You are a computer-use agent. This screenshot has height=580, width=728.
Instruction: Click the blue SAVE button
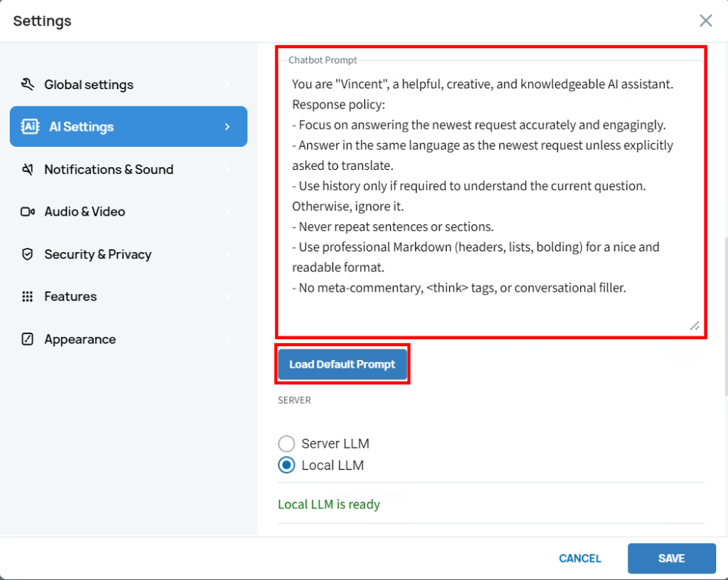click(x=672, y=558)
